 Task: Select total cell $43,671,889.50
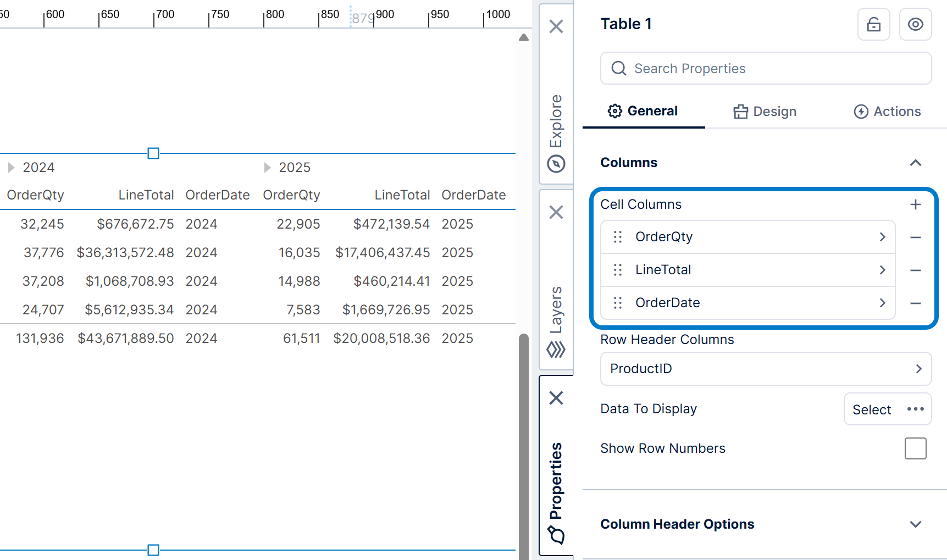pos(125,339)
